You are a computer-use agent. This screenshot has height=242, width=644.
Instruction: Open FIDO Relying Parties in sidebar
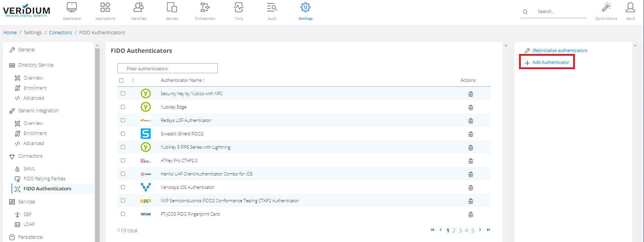click(44, 179)
